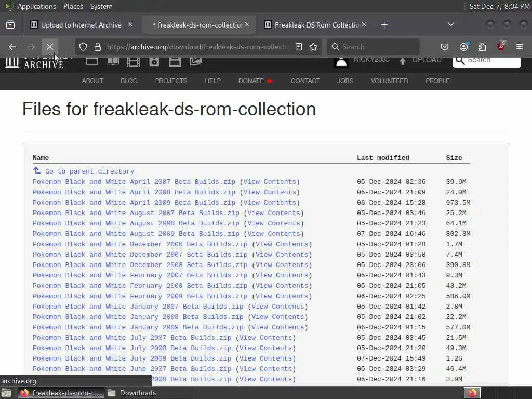Click the Firefox workspace icon in tray
Viewport: 532px width, 399px height.
pyautogui.click(x=472, y=393)
